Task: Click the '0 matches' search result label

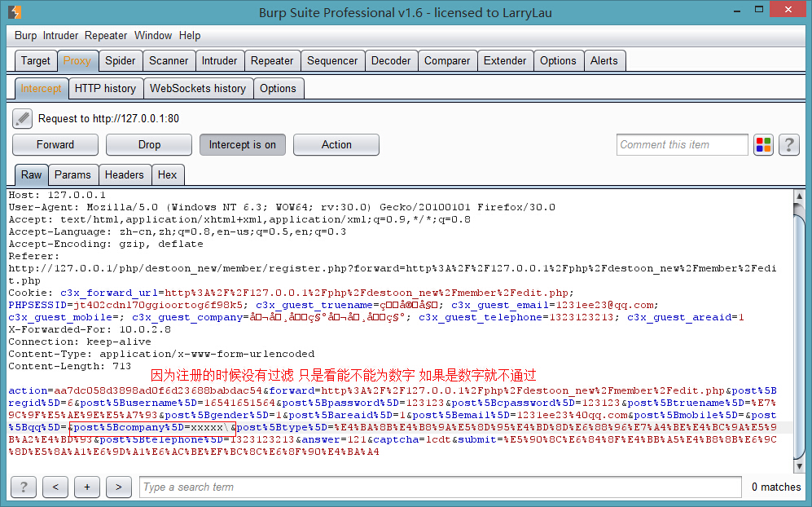Action: 775,487
